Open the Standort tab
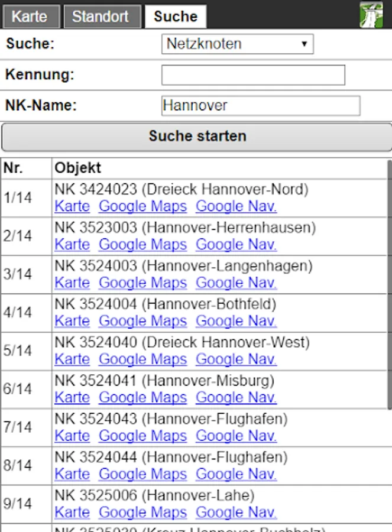The height and width of the screenshot is (532, 392). click(x=101, y=17)
